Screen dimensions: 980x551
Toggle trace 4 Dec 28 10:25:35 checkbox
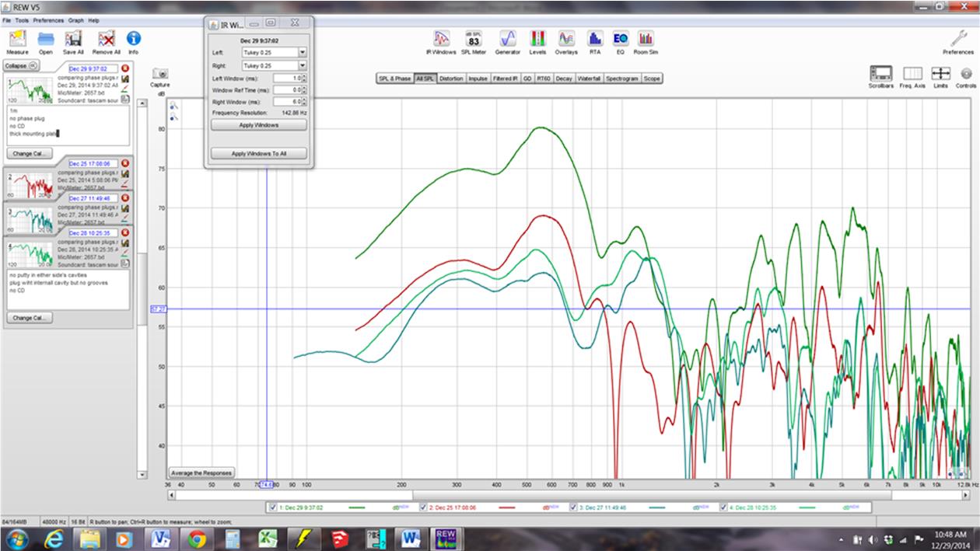click(724, 507)
